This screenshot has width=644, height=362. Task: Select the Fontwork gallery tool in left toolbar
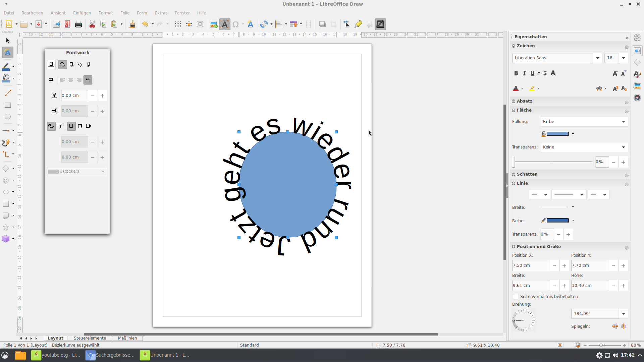pos(8,53)
